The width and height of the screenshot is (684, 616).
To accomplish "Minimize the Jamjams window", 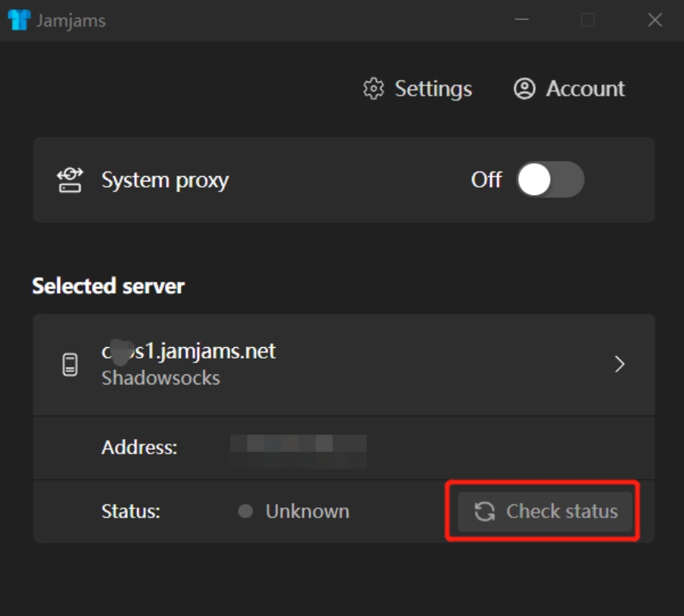I will click(x=521, y=20).
